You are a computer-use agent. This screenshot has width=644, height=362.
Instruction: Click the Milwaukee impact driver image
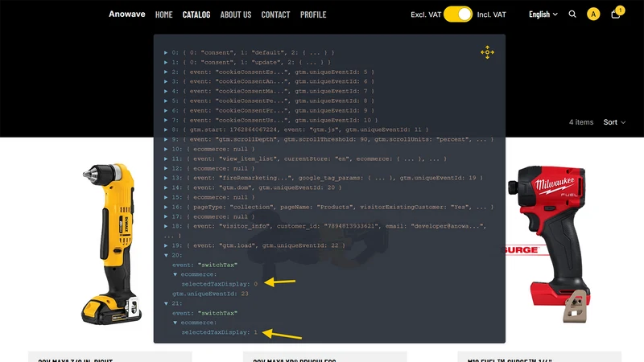tap(549, 244)
